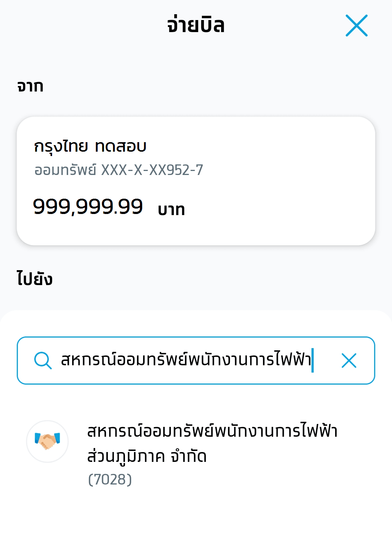Clear the biller search text
The image size is (392, 545).
(349, 361)
